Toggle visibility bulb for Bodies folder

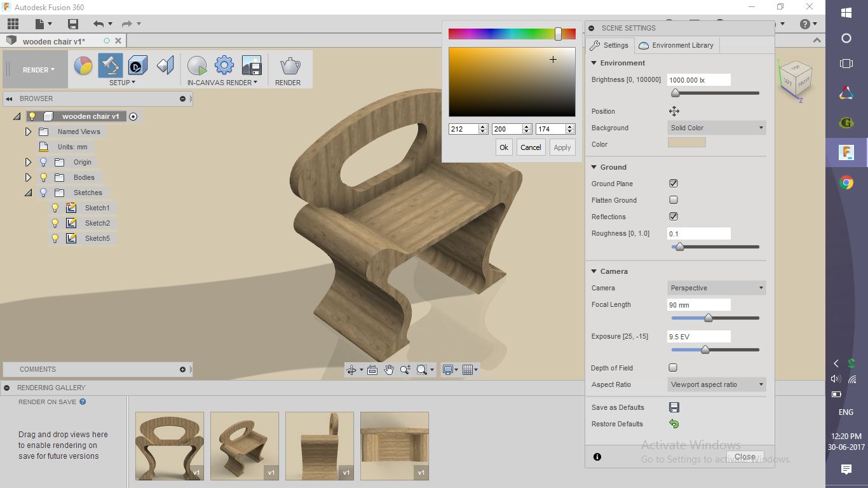tap(43, 177)
